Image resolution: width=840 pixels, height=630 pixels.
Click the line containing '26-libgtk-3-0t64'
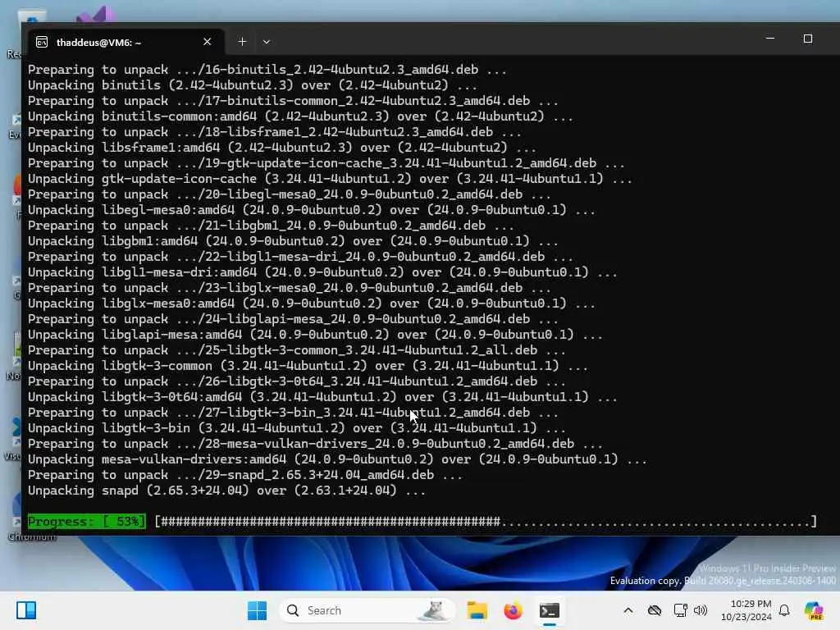click(297, 381)
